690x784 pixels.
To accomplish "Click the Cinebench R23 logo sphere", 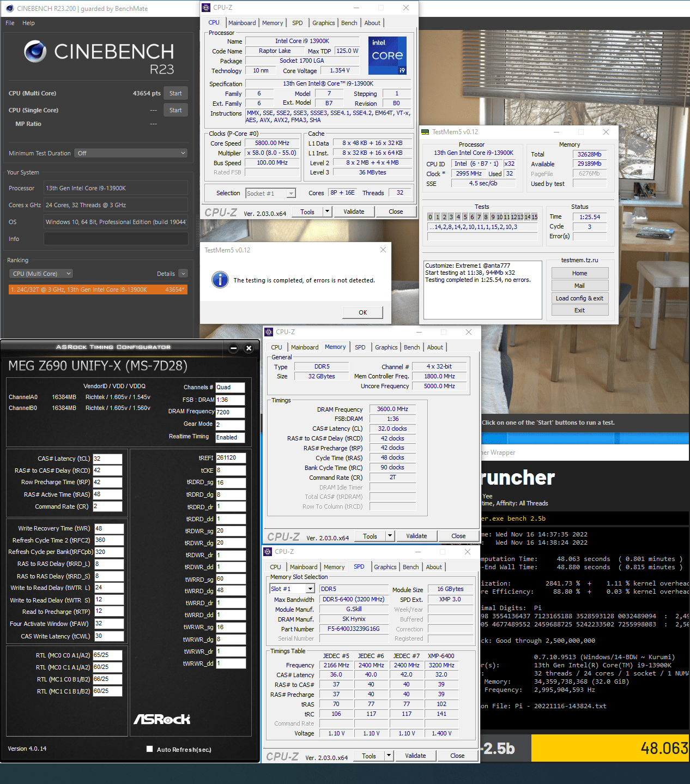I will (x=35, y=51).
